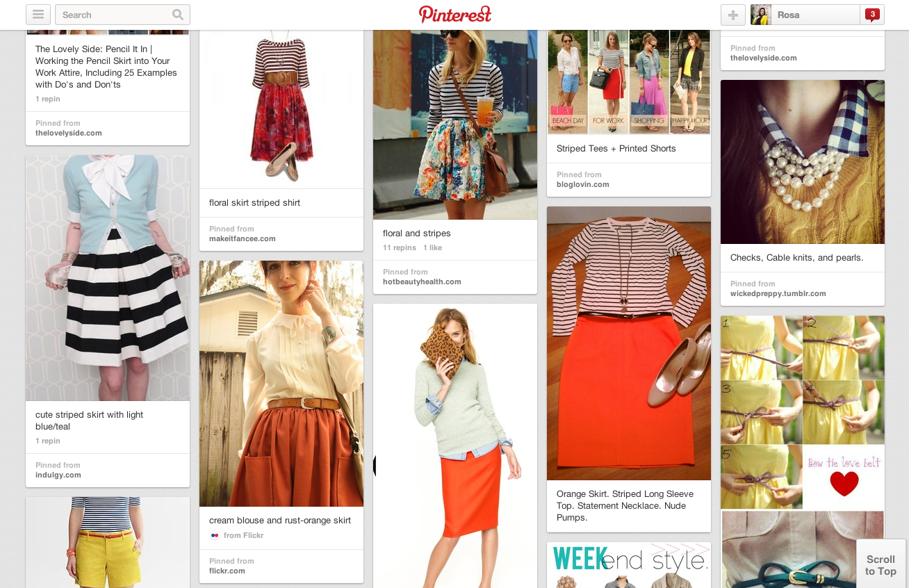Open the add pin plus button

(733, 15)
